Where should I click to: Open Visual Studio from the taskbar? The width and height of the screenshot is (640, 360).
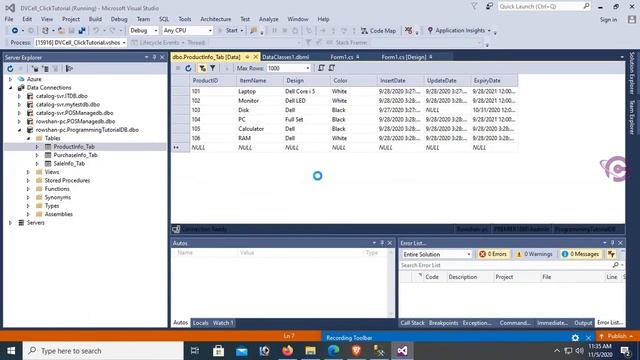click(402, 351)
